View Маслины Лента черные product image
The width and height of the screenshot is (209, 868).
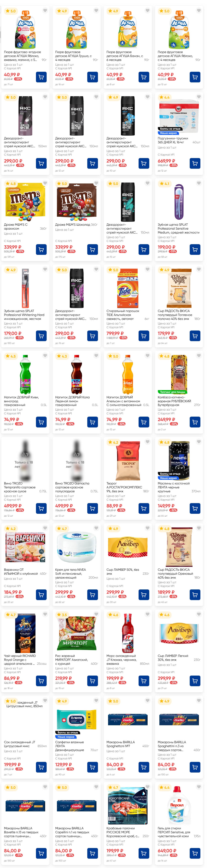179,460
